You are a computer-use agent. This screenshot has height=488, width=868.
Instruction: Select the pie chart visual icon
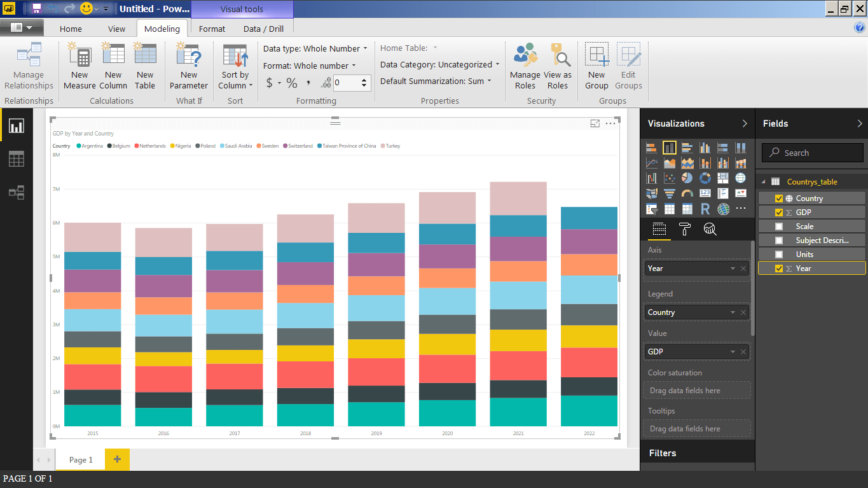687,178
